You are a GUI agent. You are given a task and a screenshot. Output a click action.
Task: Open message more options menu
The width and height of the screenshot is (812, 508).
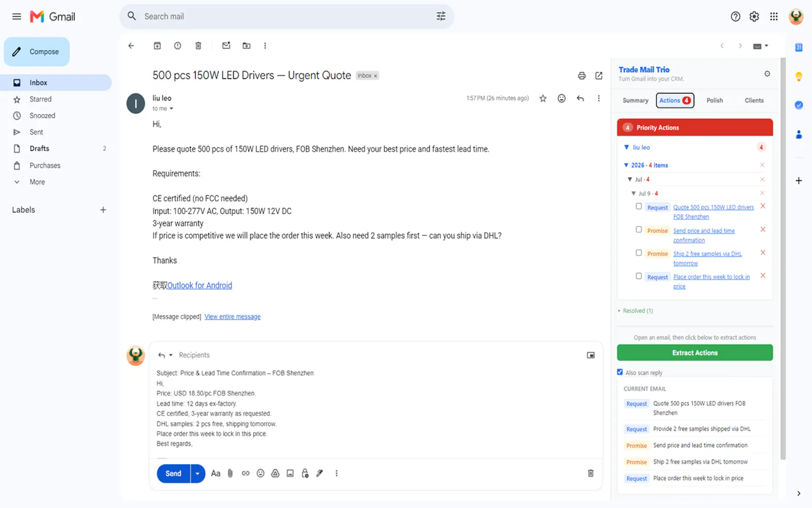[599, 99]
